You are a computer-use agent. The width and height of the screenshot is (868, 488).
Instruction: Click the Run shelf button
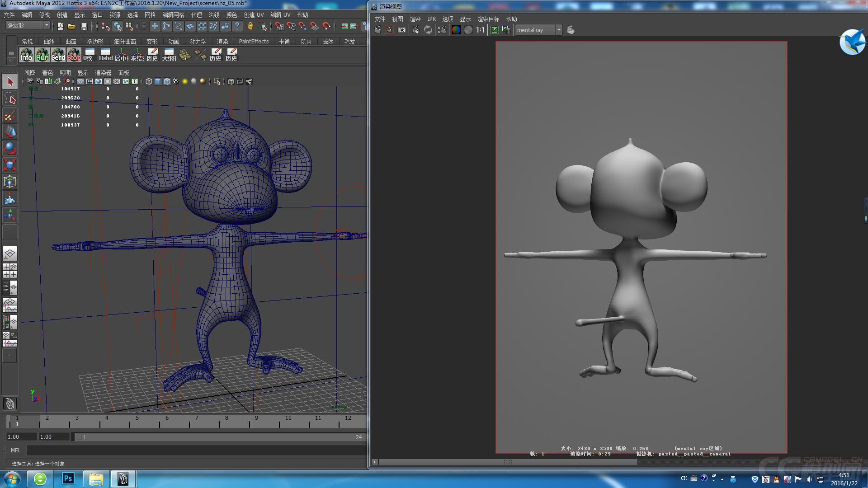coord(42,55)
